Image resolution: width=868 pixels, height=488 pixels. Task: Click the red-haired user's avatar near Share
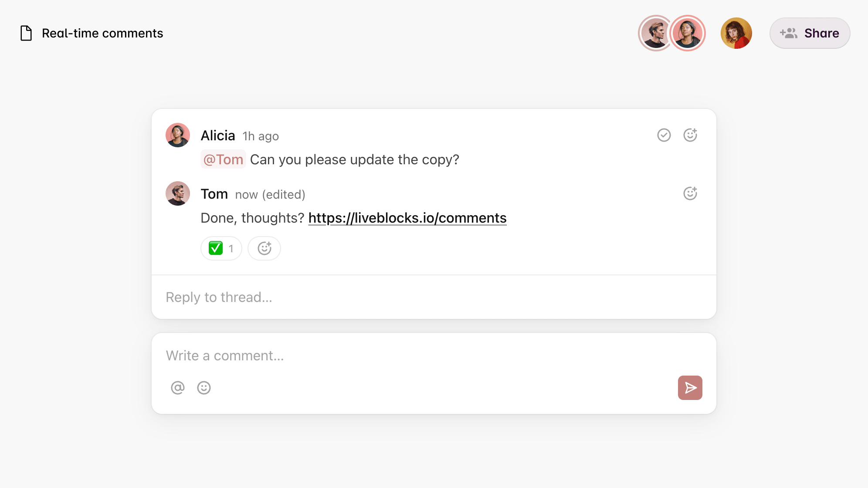736,33
